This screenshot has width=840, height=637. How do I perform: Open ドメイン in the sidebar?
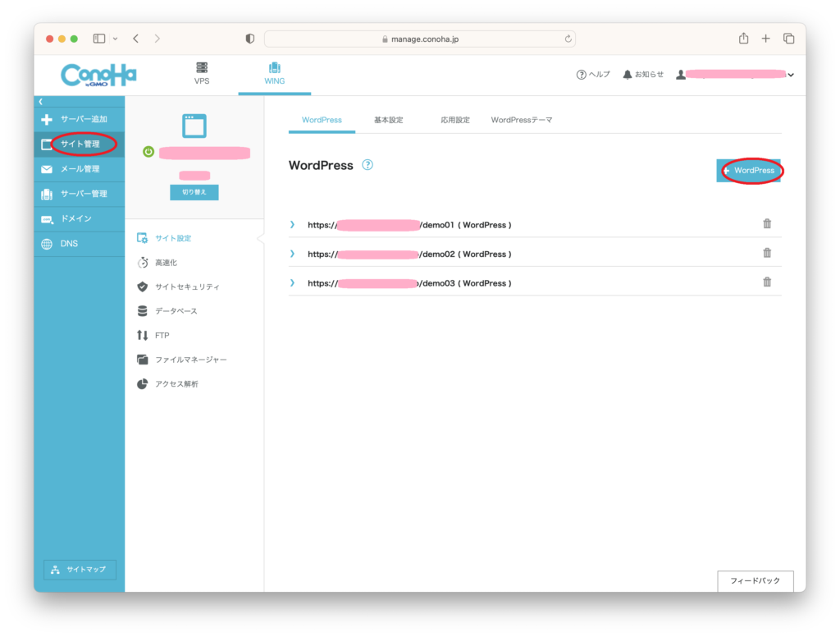tap(80, 219)
